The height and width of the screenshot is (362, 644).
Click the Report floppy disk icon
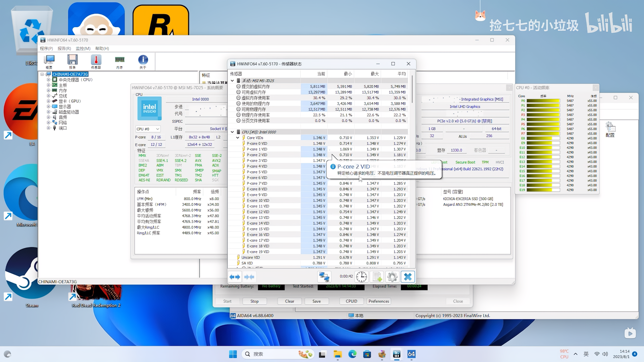pyautogui.click(x=72, y=61)
